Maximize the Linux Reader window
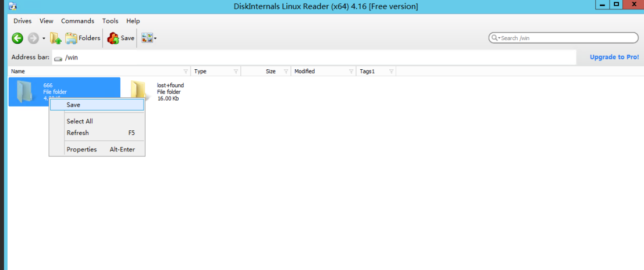The width and height of the screenshot is (644, 270). tap(616, 5)
